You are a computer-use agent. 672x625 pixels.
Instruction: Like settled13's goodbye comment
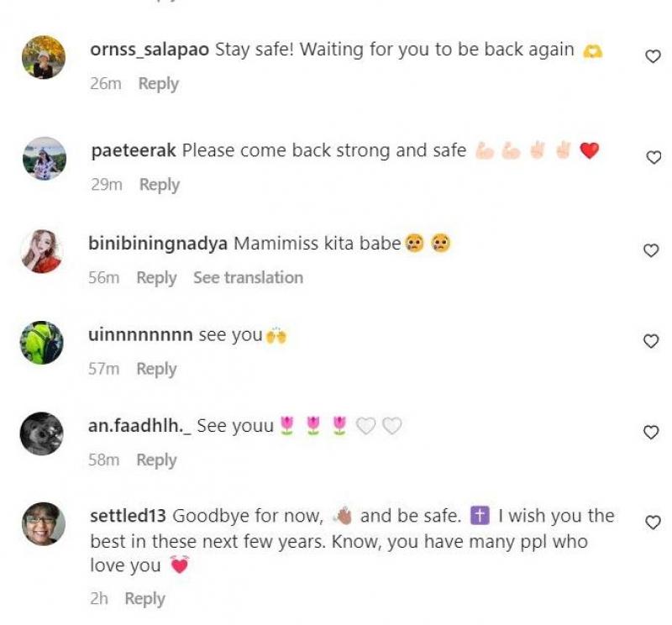click(653, 523)
